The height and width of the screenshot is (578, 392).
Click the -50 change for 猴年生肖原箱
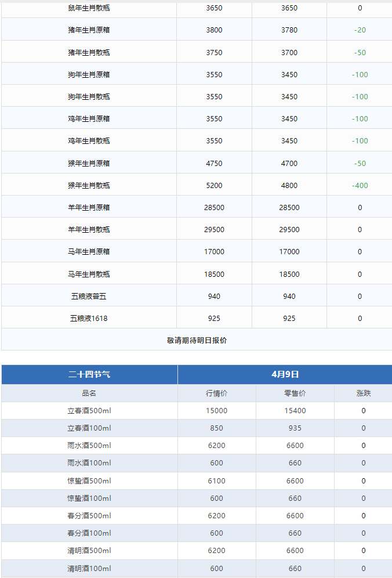click(x=360, y=163)
